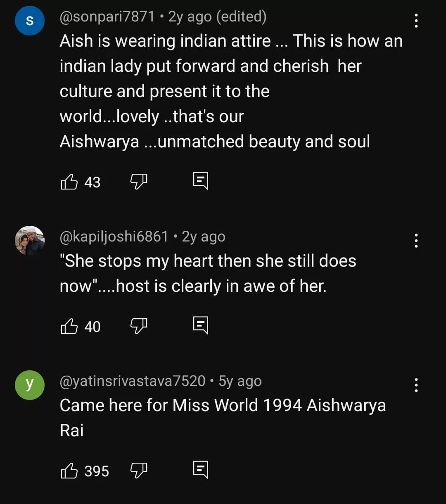
Task: Dislike the comment by @sonpari7871
Action: 139,182
